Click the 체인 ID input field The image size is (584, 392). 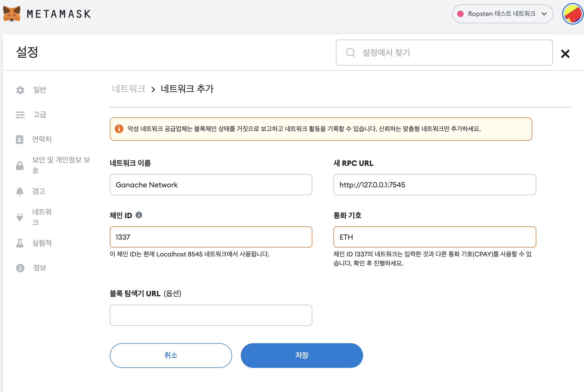211,237
